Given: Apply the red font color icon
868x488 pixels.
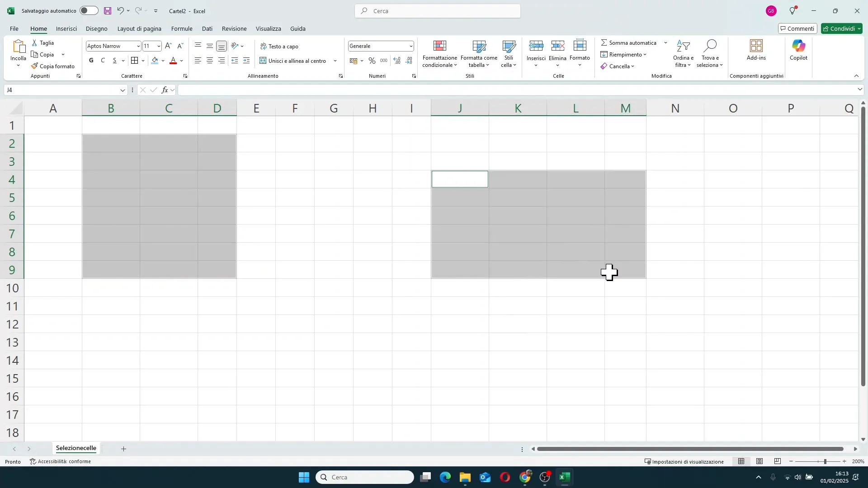Looking at the screenshot, I should coord(173,61).
